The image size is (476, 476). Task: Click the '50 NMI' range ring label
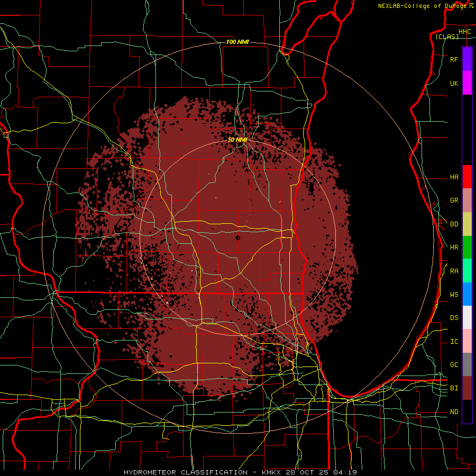pos(237,140)
